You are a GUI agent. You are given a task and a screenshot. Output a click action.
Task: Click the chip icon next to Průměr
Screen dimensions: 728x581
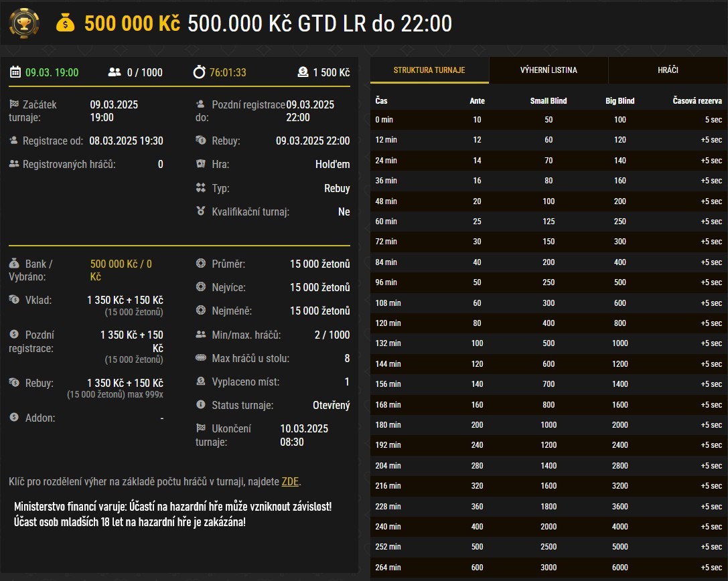200,263
